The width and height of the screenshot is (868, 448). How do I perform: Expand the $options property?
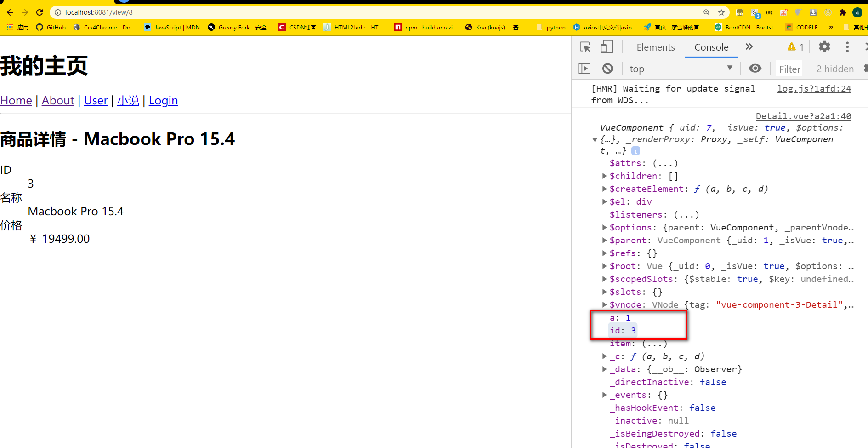coord(605,227)
